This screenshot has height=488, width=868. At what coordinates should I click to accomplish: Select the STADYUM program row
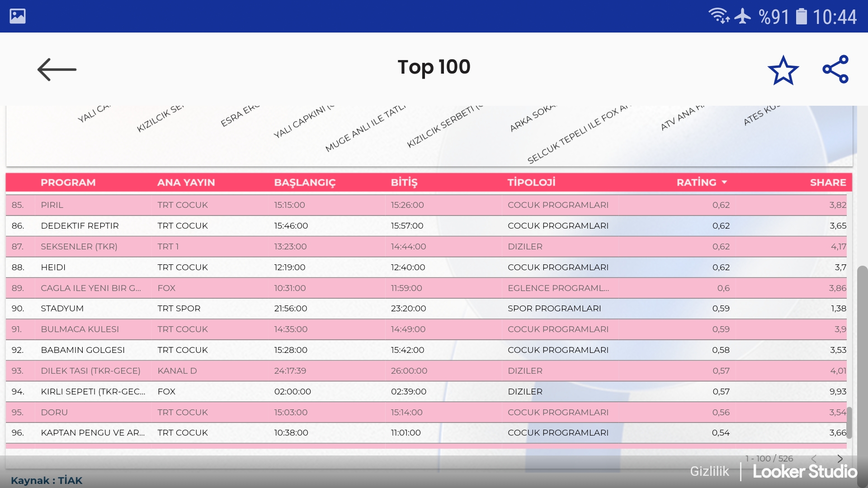tap(62, 309)
